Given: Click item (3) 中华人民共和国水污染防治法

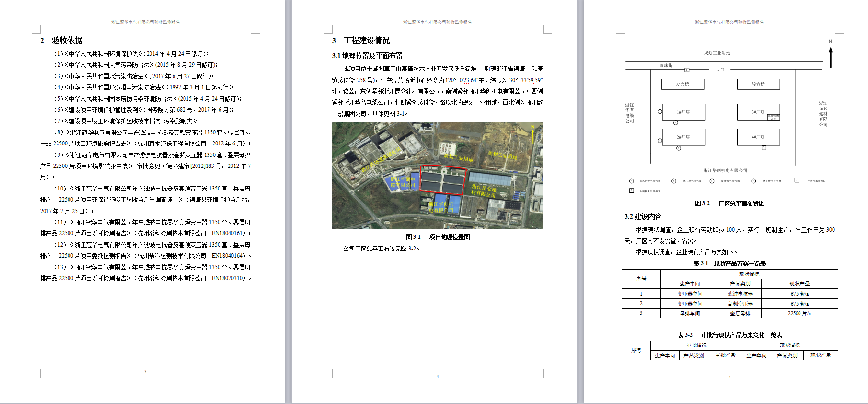Looking at the screenshot, I should tap(134, 76).
